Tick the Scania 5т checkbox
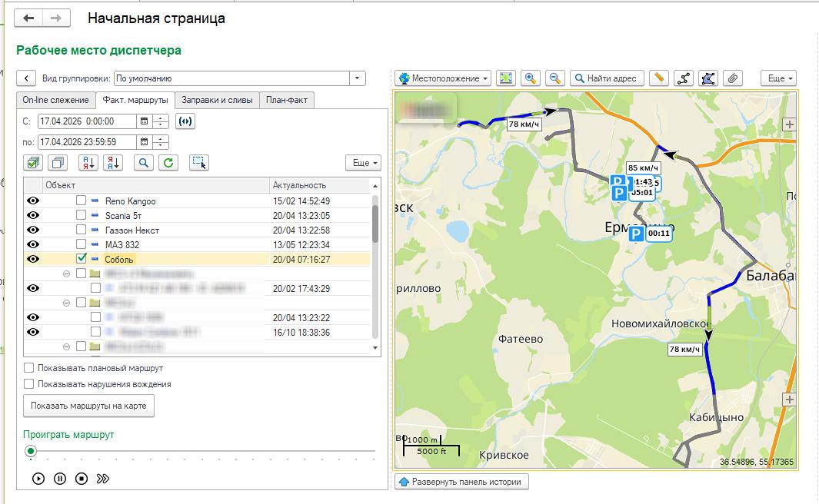This screenshot has height=504, width=819. pos(82,216)
